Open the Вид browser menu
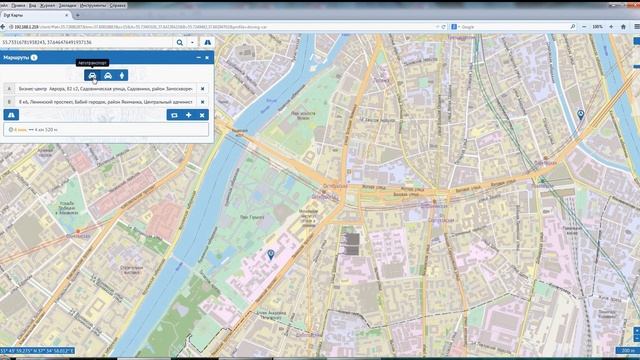The image size is (640, 360). coord(33,6)
